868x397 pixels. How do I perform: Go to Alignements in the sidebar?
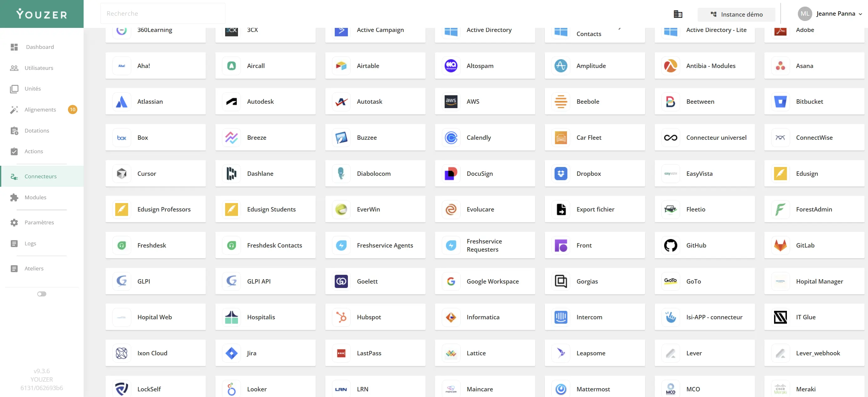click(40, 110)
